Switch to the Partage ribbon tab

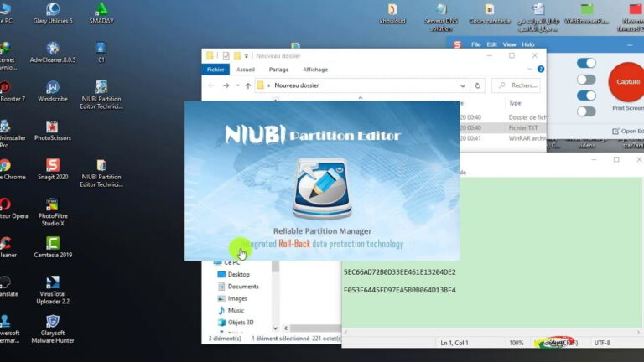[x=278, y=70]
